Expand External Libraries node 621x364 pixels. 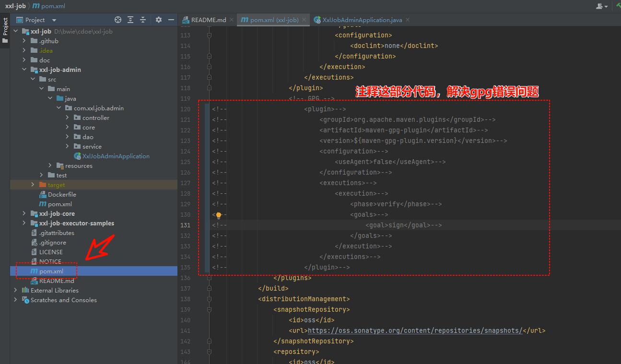(x=16, y=290)
